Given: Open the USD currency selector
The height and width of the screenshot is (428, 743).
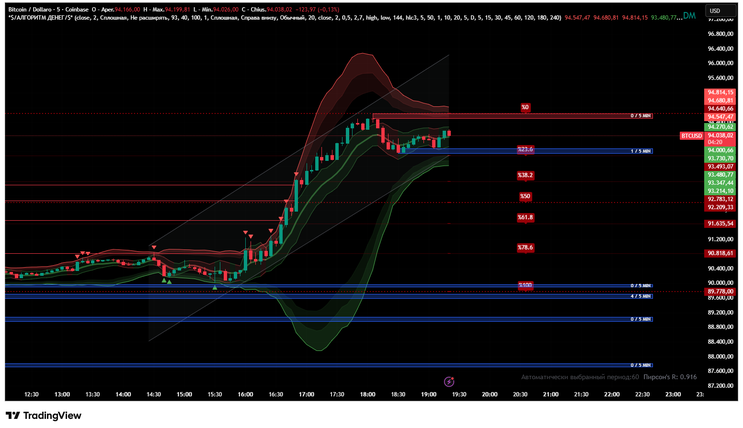Looking at the screenshot, I should 720,10.
